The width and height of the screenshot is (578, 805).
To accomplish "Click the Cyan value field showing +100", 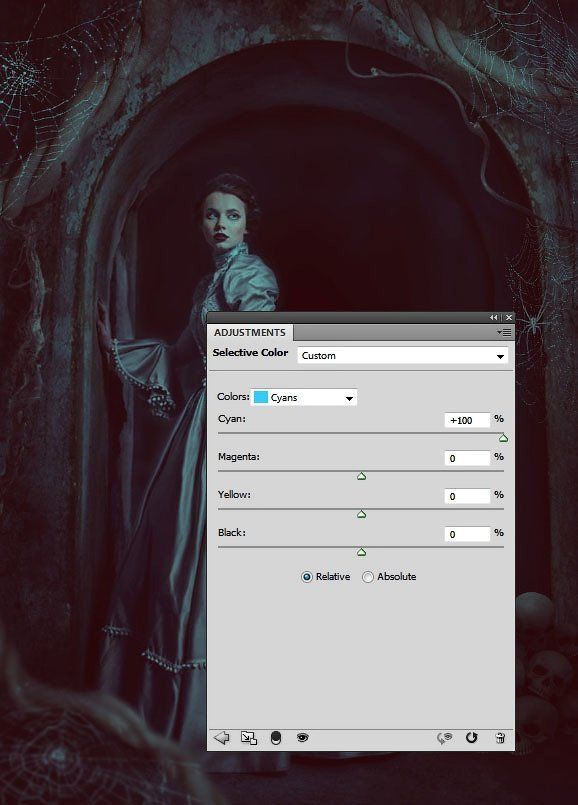I will [467, 420].
